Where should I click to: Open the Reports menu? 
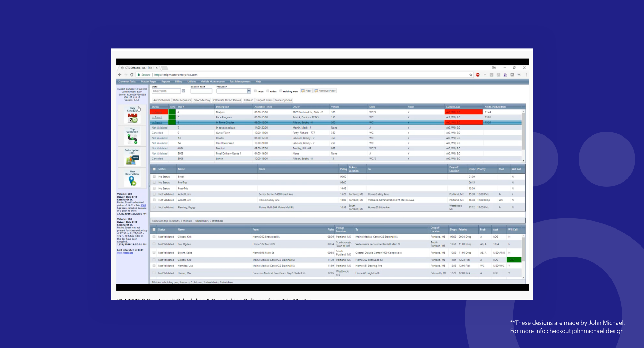pos(166,82)
